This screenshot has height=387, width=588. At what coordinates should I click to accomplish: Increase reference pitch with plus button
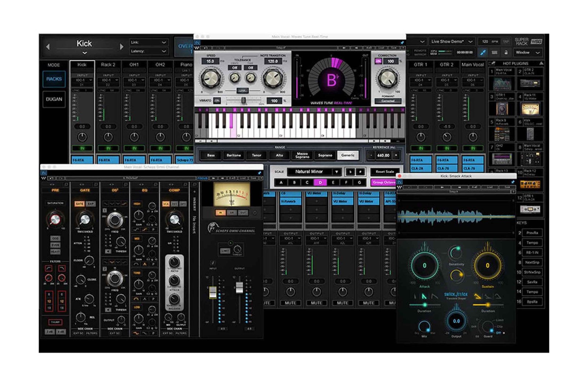coord(396,155)
